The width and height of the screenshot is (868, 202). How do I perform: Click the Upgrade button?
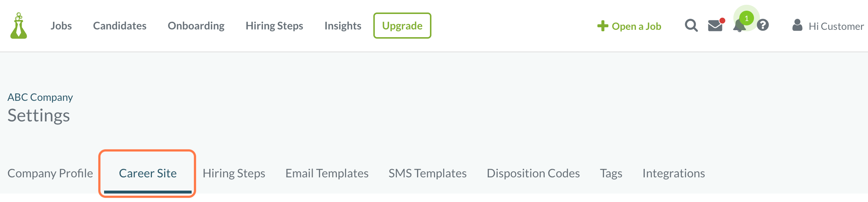point(402,26)
